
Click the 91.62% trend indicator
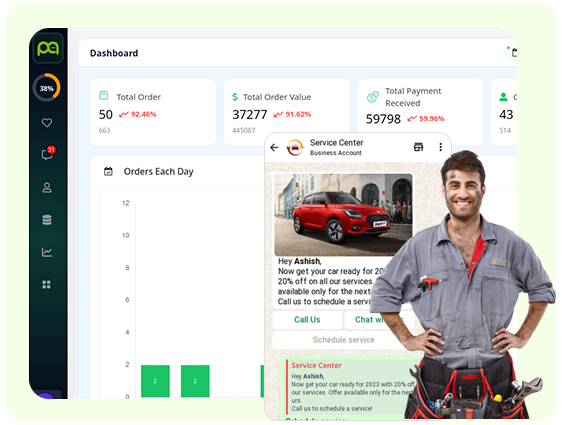pyautogui.click(x=292, y=114)
